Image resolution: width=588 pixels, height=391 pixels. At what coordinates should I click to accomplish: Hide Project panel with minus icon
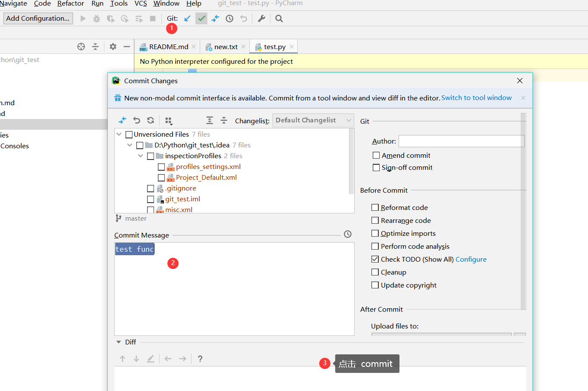point(127,47)
